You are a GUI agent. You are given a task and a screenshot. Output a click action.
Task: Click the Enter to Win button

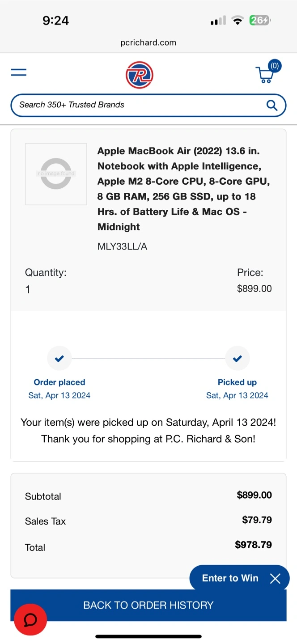tap(230, 578)
